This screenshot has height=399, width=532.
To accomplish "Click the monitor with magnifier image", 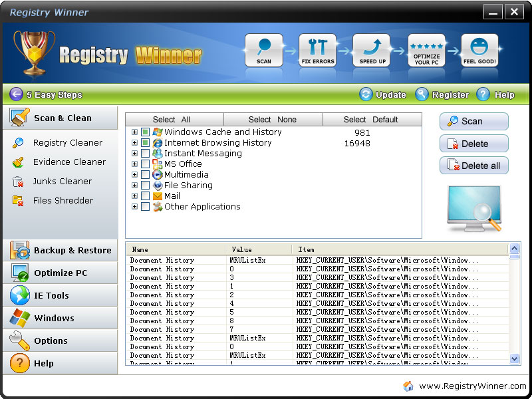I will coord(474,209).
